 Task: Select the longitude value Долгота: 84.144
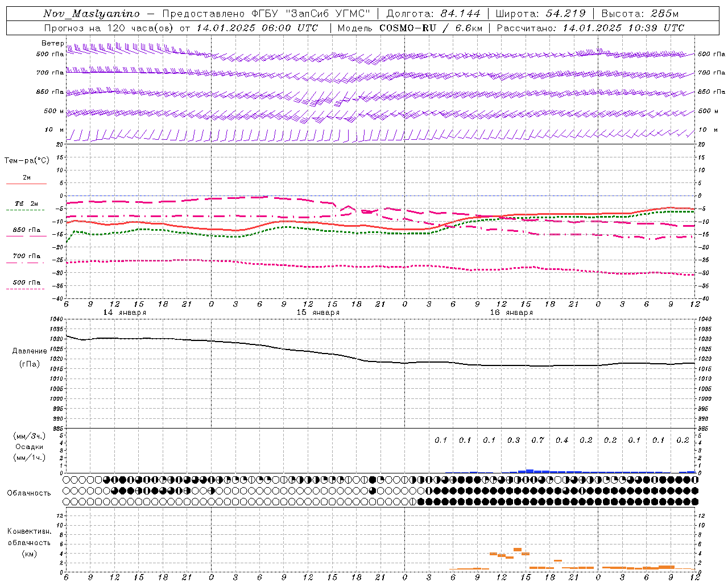(x=433, y=14)
